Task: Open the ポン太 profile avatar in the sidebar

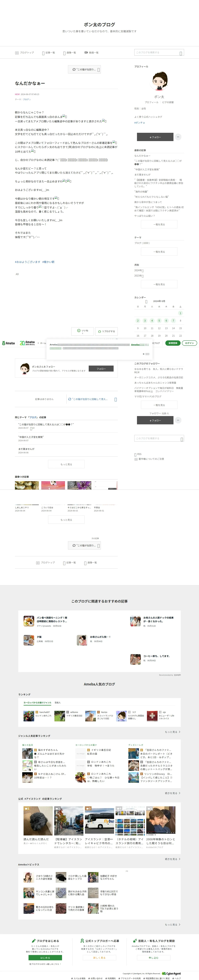Action: tap(159, 81)
